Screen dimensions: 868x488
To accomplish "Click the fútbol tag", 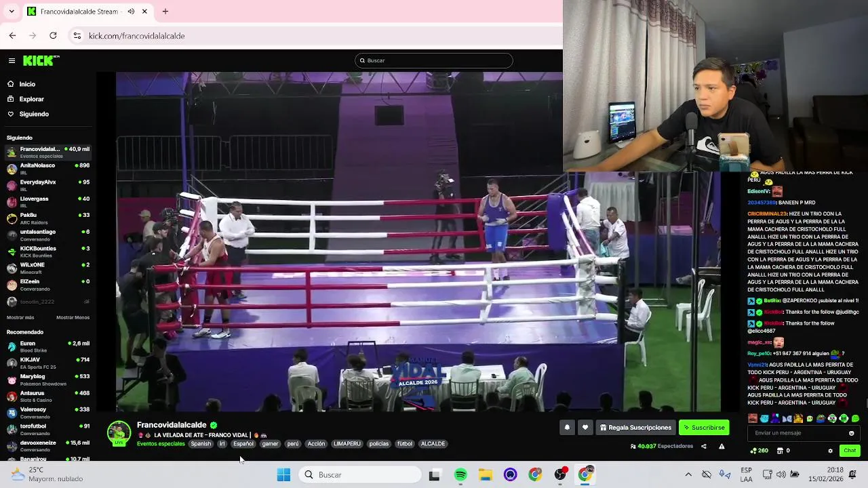I will coord(405,444).
